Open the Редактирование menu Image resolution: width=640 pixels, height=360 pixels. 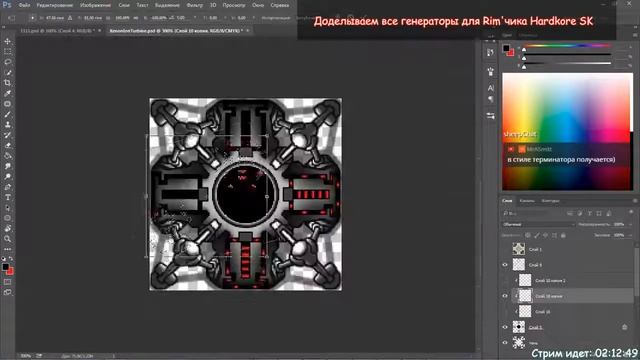[55, 5]
